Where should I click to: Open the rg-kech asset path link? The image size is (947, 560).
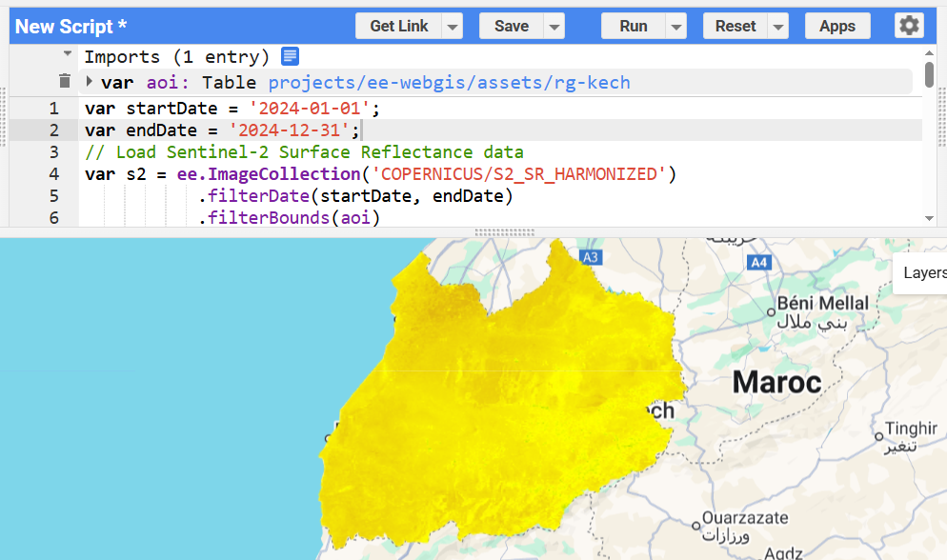pos(449,83)
